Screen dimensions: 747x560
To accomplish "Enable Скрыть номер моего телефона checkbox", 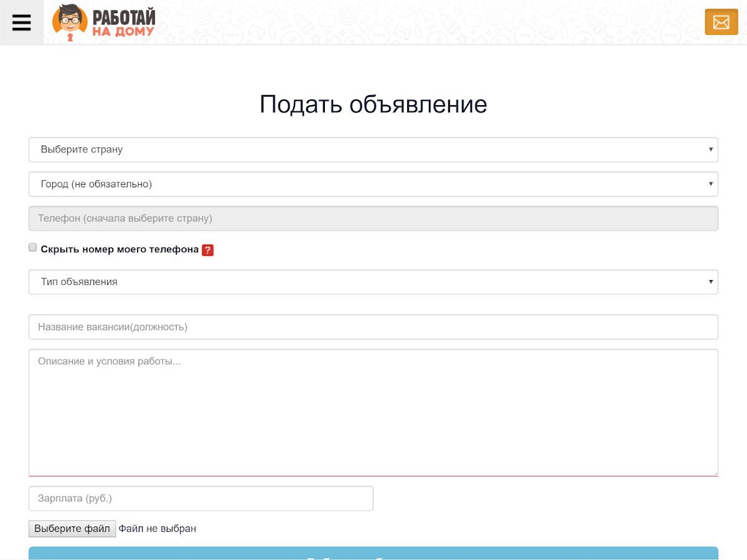I will pyautogui.click(x=33, y=248).
